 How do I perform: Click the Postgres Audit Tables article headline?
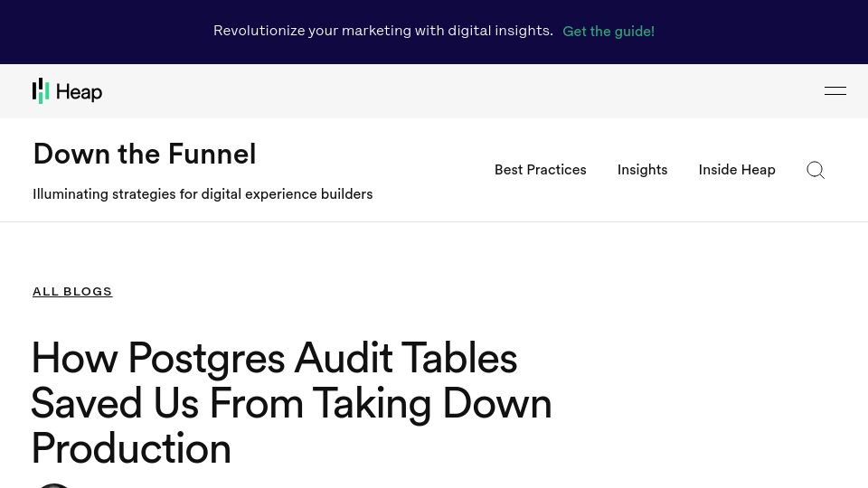point(291,403)
